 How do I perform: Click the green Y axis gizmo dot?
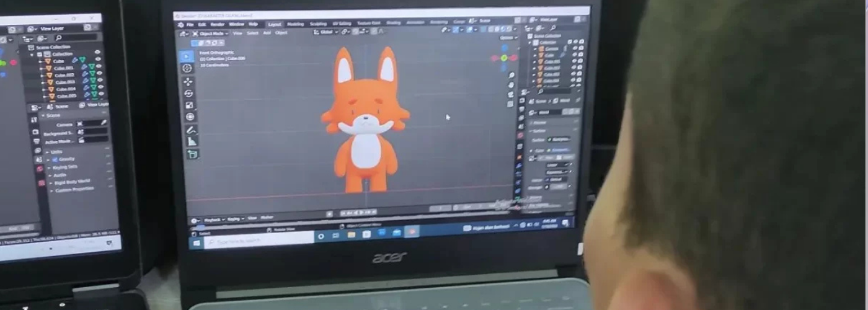point(504,58)
